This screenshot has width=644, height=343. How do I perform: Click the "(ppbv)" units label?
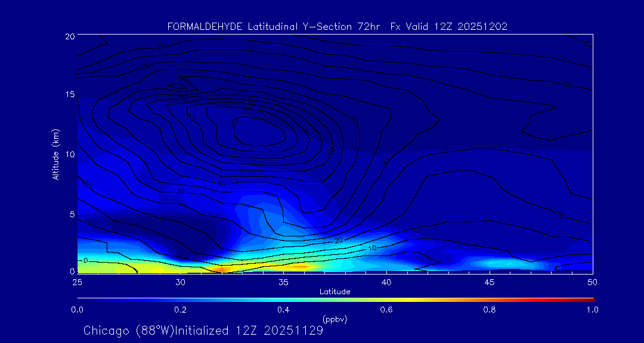coord(335,319)
